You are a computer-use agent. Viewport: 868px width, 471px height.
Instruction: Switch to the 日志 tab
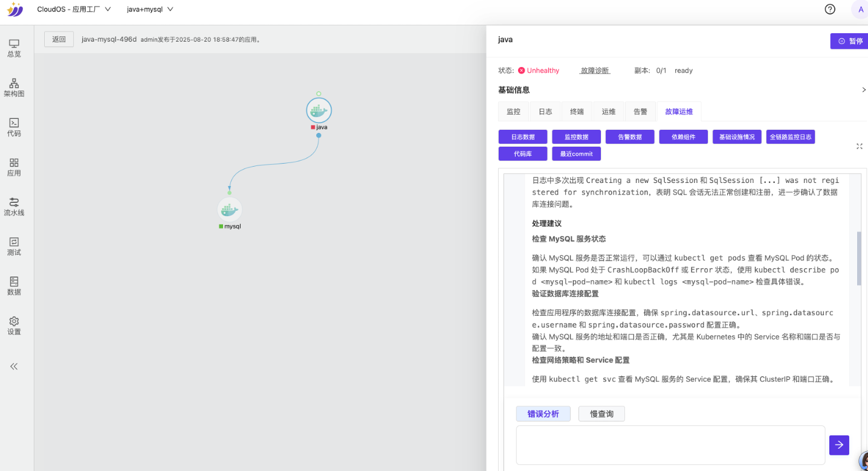click(x=545, y=112)
